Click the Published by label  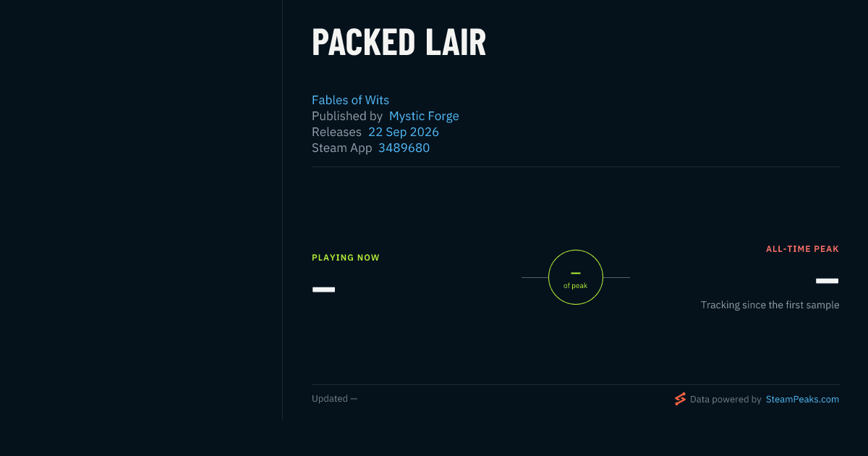click(x=347, y=116)
